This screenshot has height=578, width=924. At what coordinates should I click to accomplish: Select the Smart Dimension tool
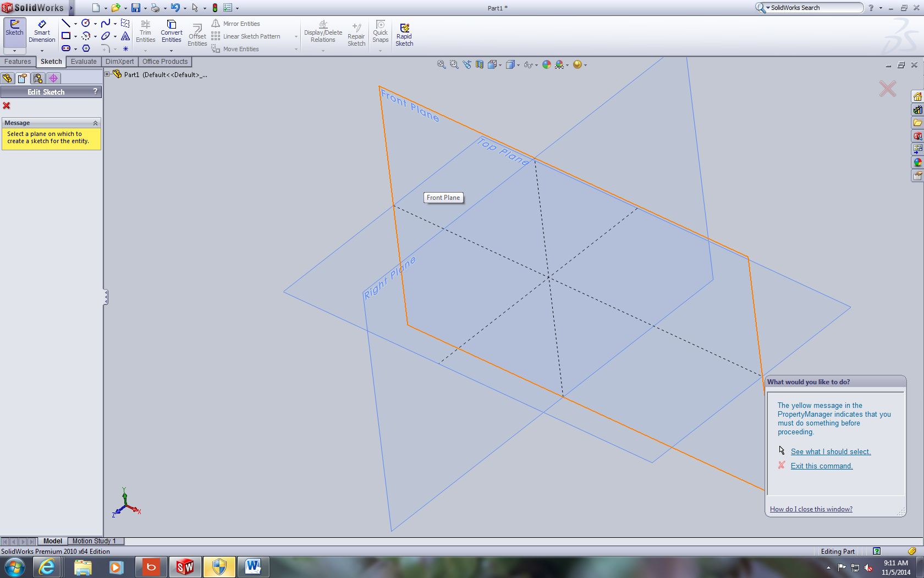[42, 32]
